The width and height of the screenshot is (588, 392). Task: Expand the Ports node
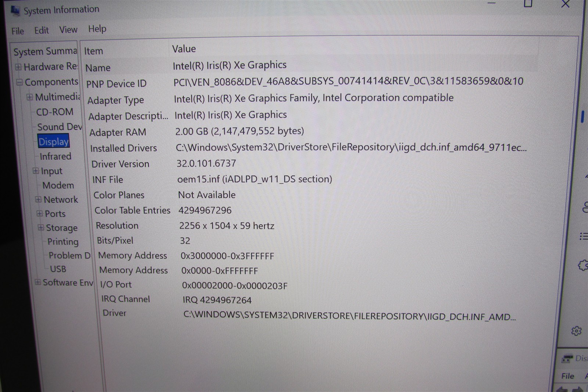pos(40,213)
